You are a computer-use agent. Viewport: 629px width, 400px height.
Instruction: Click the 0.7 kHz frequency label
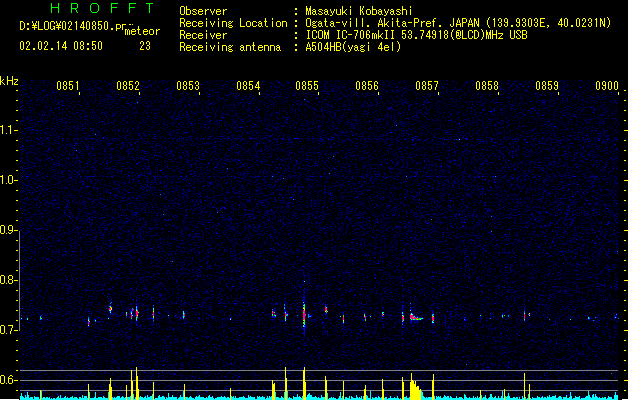pyautogui.click(x=8, y=330)
